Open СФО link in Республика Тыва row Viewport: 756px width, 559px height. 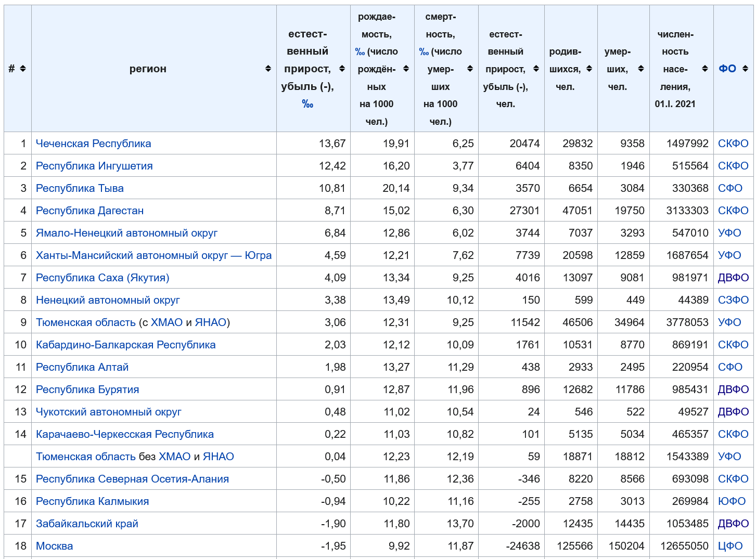point(730,188)
